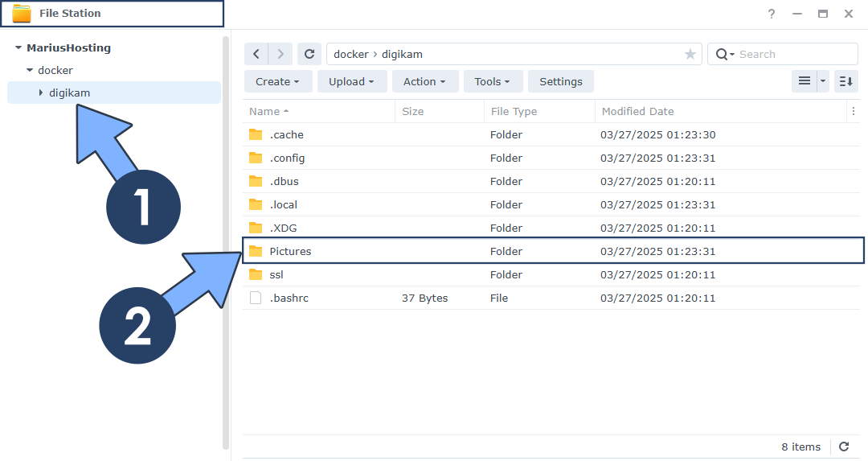
Task: Click the forward navigation arrow
Action: (280, 54)
